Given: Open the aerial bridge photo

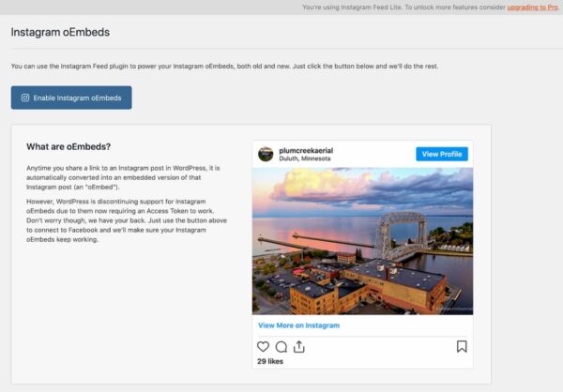Looking at the screenshot, I should (x=362, y=241).
